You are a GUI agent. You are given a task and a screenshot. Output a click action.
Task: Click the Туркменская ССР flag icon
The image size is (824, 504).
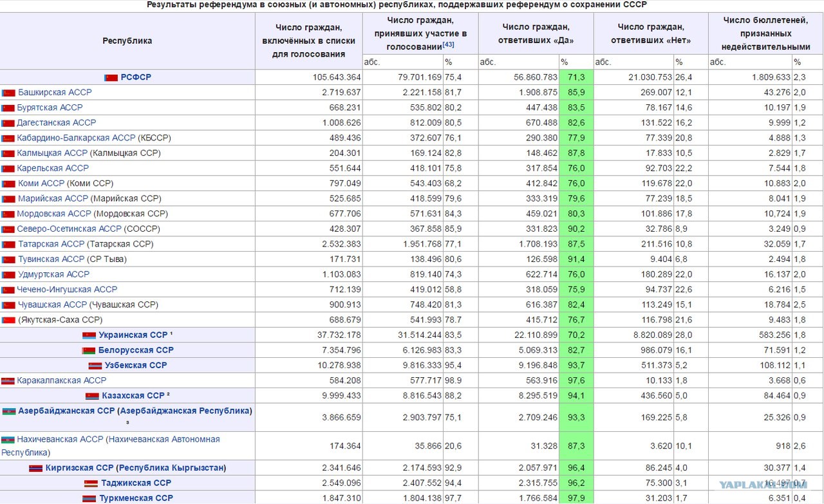(89, 498)
